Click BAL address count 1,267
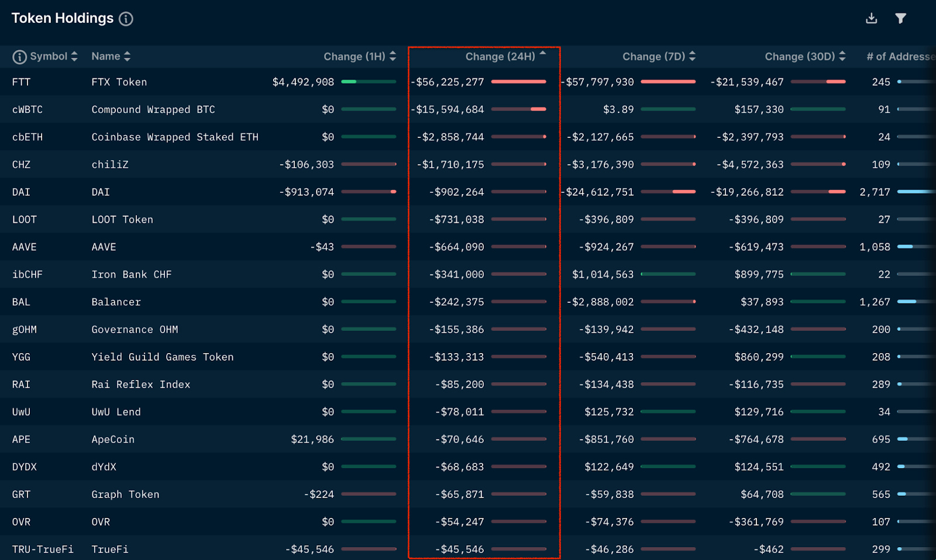The height and width of the screenshot is (560, 936). (875, 302)
